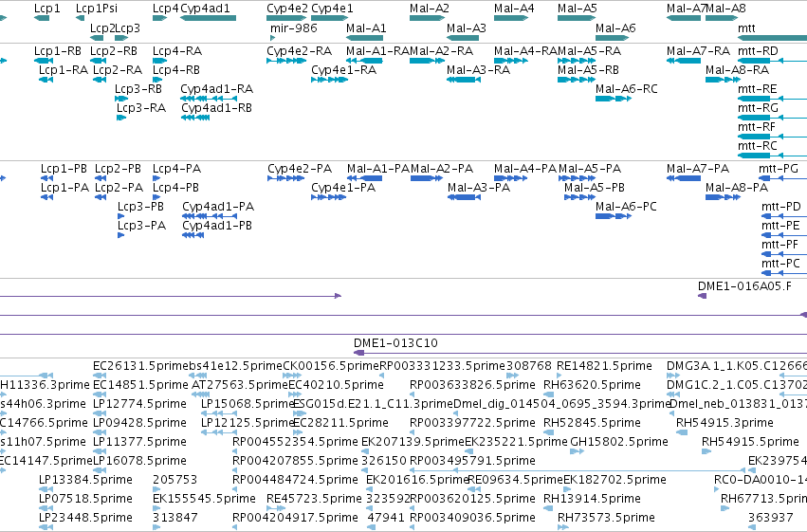Select the Mal-A6-PC protein glyph

click(x=614, y=216)
